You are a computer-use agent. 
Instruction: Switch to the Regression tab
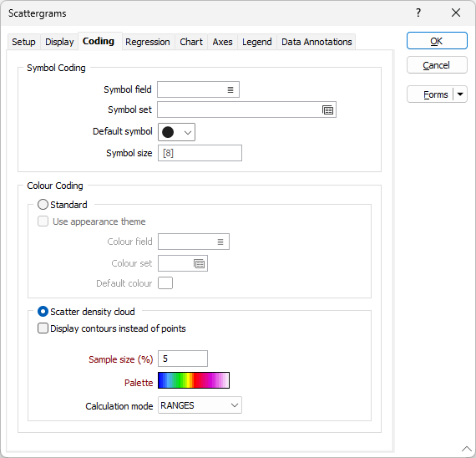148,42
